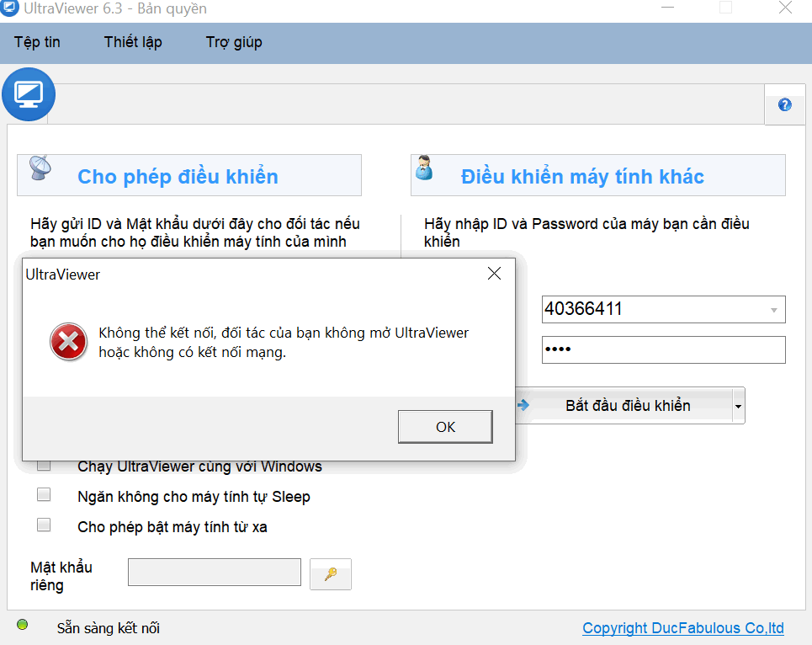Toggle Cho phép bật máy tính từ xa checkbox
812x645 pixels.
(x=44, y=525)
